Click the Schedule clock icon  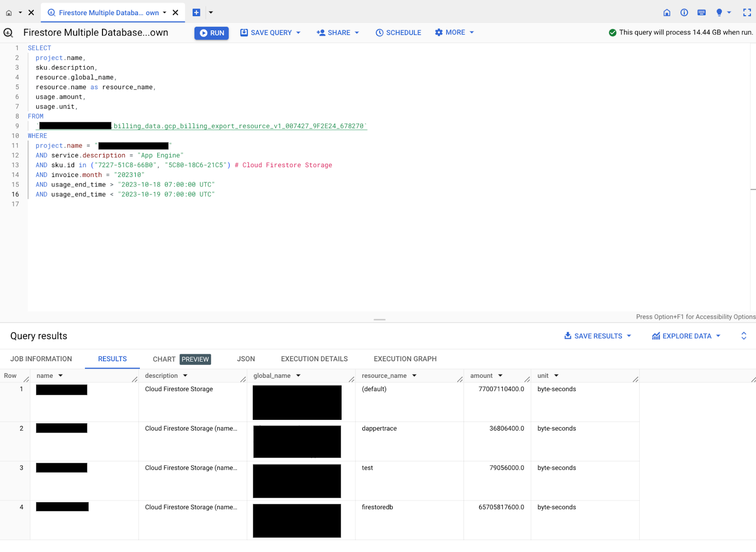(379, 33)
